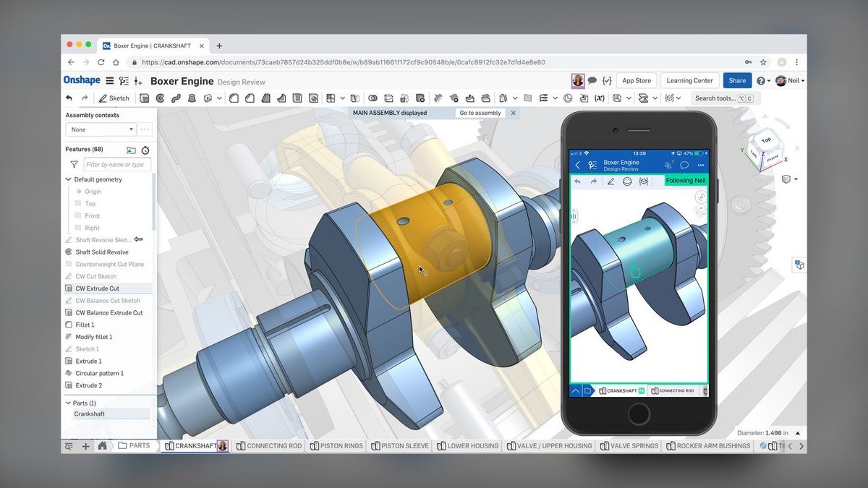
Task: Toggle visibility of the Front plane
Action: [78, 215]
